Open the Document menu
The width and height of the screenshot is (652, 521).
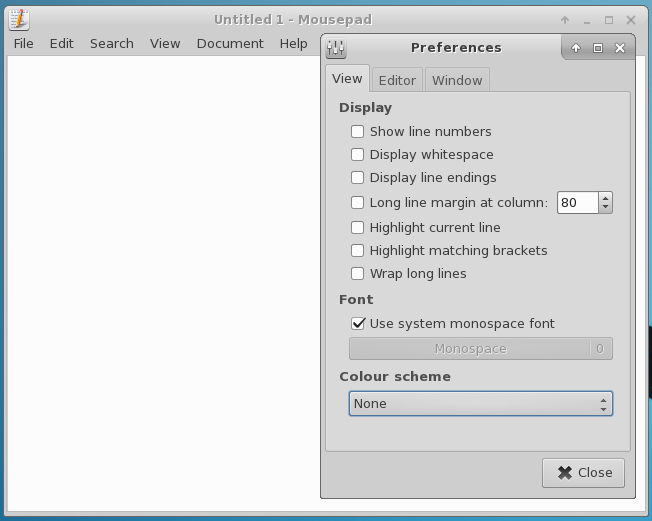point(230,43)
